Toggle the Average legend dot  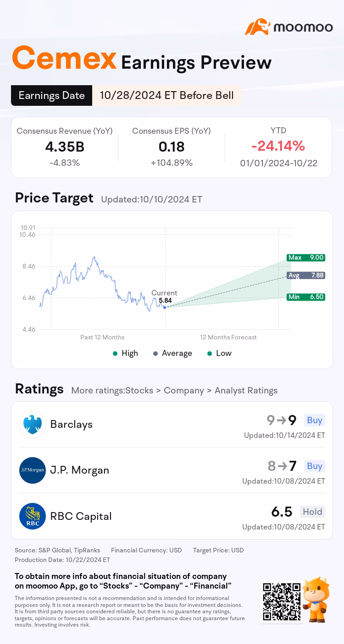155,353
